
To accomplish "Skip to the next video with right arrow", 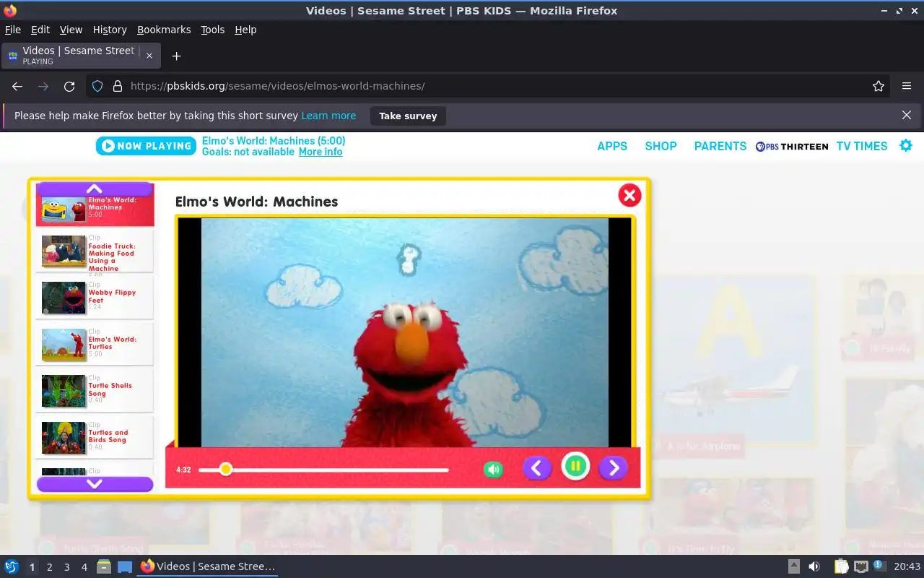I will click(x=614, y=468).
